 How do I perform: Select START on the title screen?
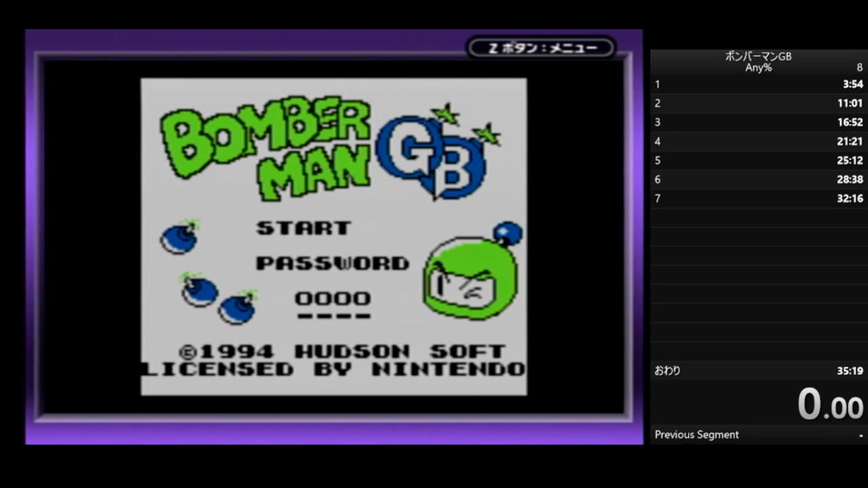click(304, 228)
